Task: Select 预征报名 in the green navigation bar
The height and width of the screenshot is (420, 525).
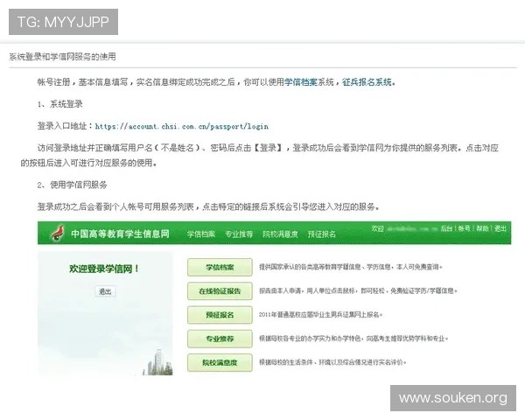Action: tap(322, 234)
